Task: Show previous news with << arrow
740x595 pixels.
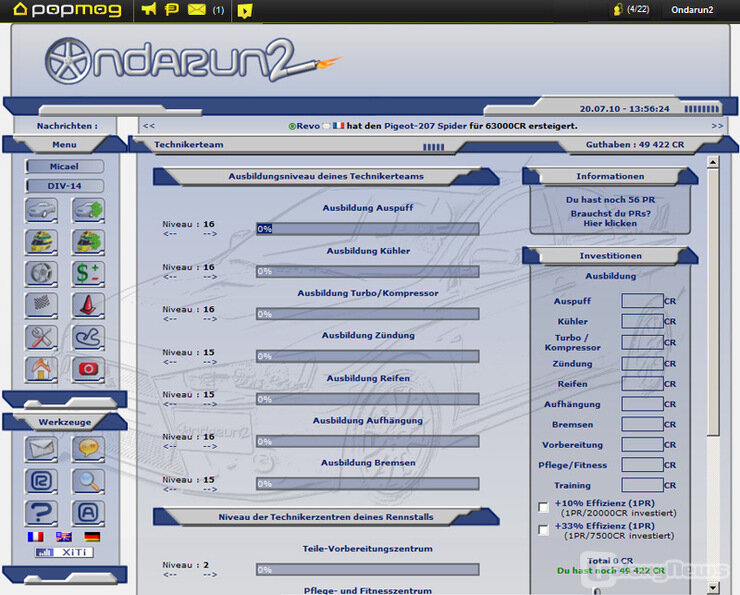Action: point(149,126)
